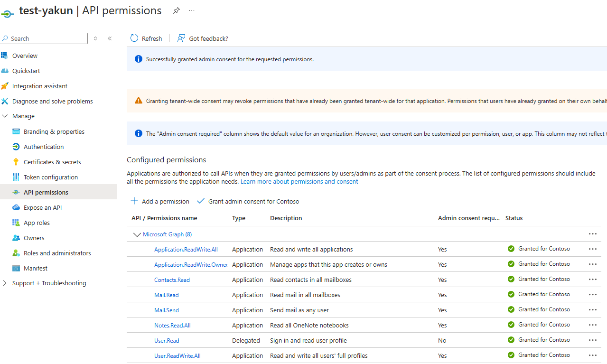Open the Notes.Read.All permission
The width and height of the screenshot is (607, 364).
click(172, 326)
